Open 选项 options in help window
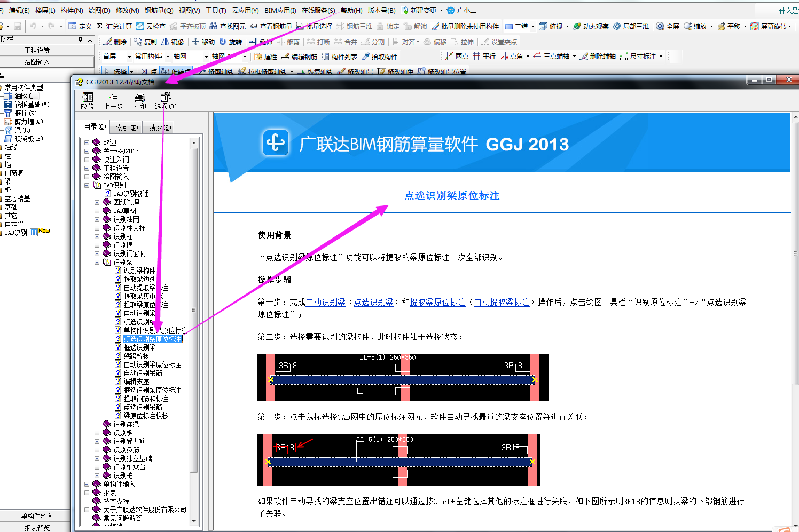 tap(166, 101)
